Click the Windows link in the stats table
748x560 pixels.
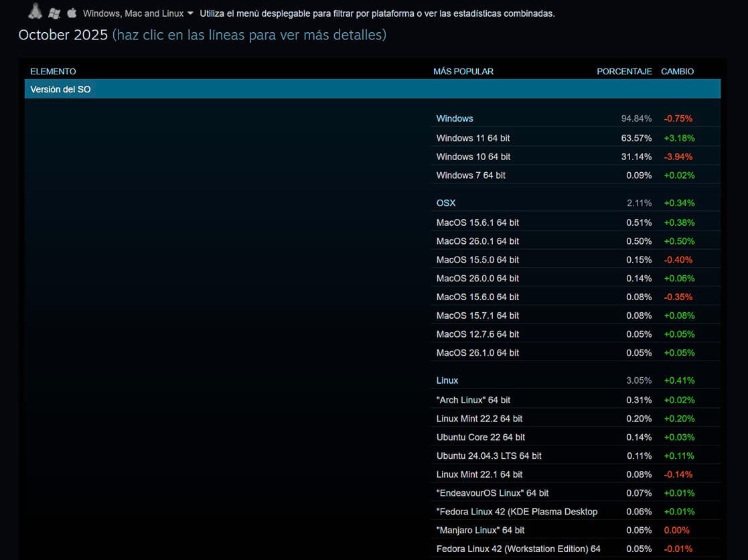[x=454, y=119]
